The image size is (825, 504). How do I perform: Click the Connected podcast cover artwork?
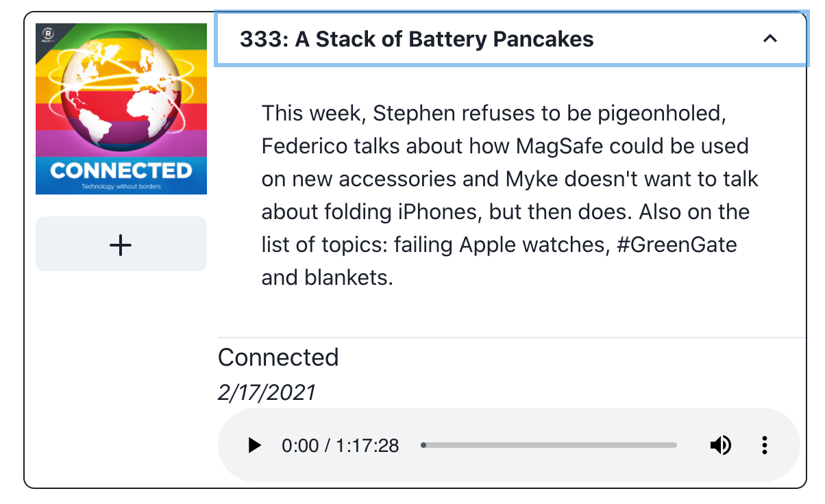click(x=121, y=109)
